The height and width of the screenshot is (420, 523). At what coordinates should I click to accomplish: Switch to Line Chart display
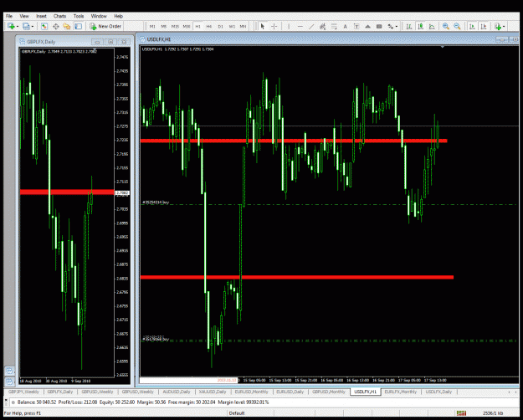[x=432, y=26]
